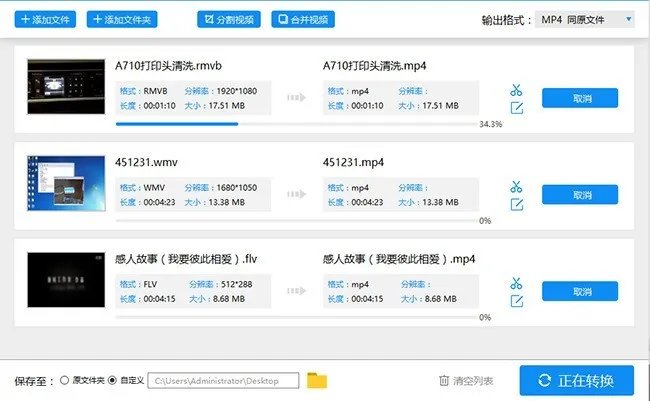This screenshot has height=401, width=650.
Task: Cancel conversion of 感人故事 flv file
Action: (580, 292)
